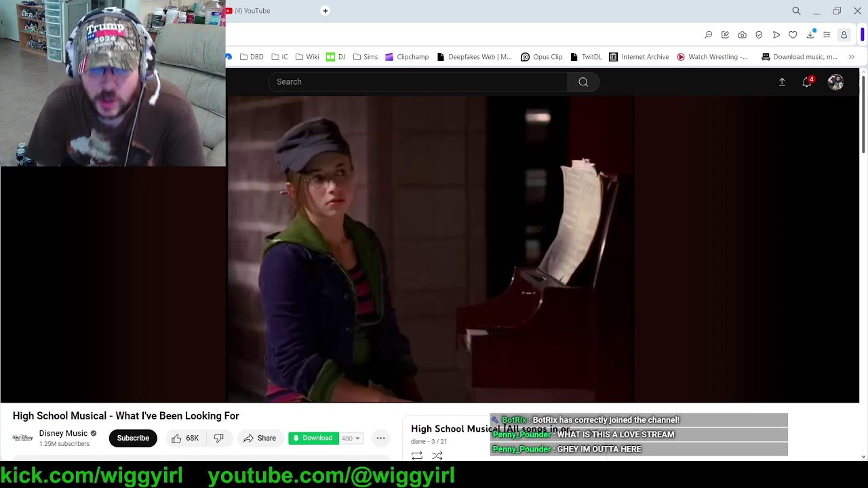Open the 480 quality dropdown
This screenshot has height=488, width=868.
click(x=351, y=439)
